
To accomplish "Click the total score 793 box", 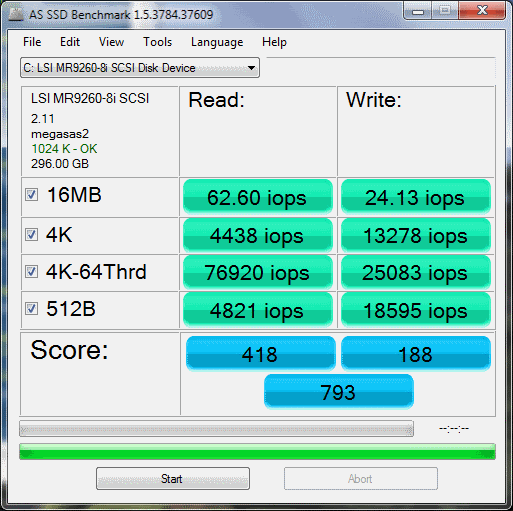I will (x=339, y=392).
